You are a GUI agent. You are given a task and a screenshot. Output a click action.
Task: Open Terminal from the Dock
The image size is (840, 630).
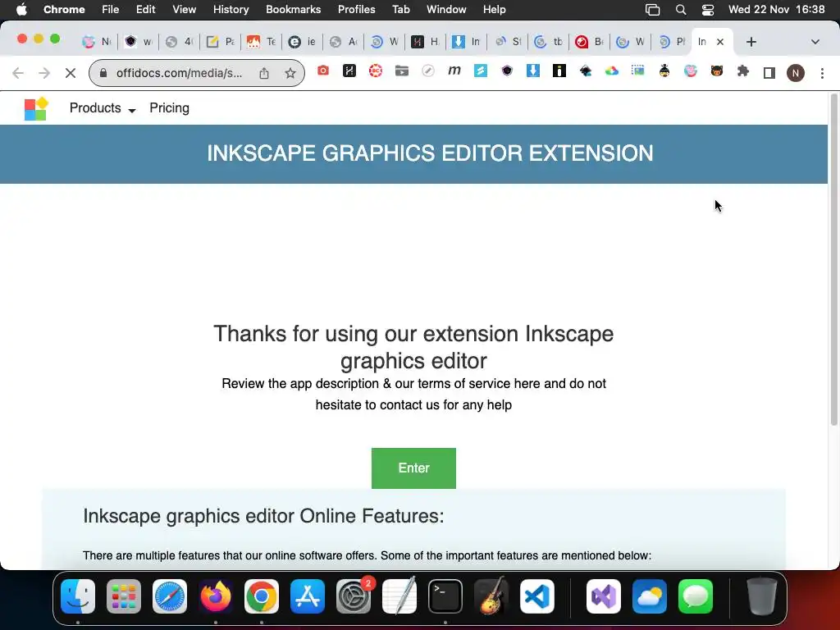445,596
